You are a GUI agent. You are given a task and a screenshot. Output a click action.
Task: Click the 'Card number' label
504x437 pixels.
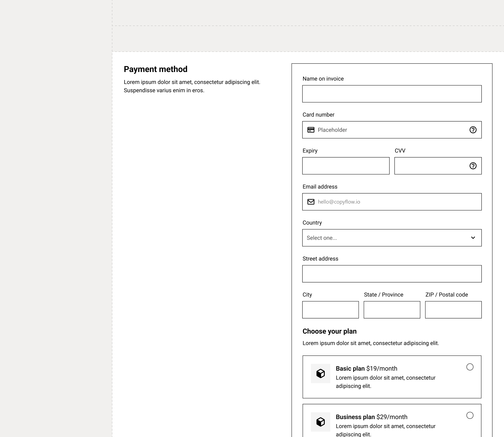coord(318,115)
